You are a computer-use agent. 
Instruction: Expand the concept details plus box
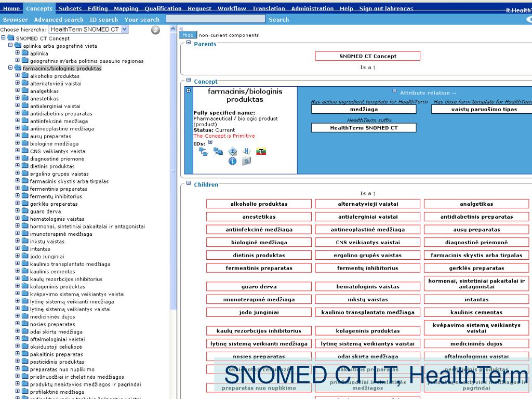pyautogui.click(x=189, y=90)
